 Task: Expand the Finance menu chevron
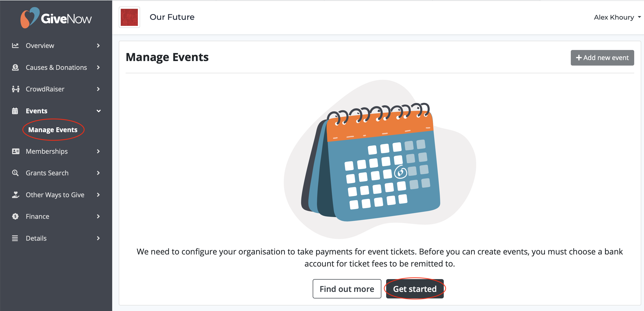98,216
